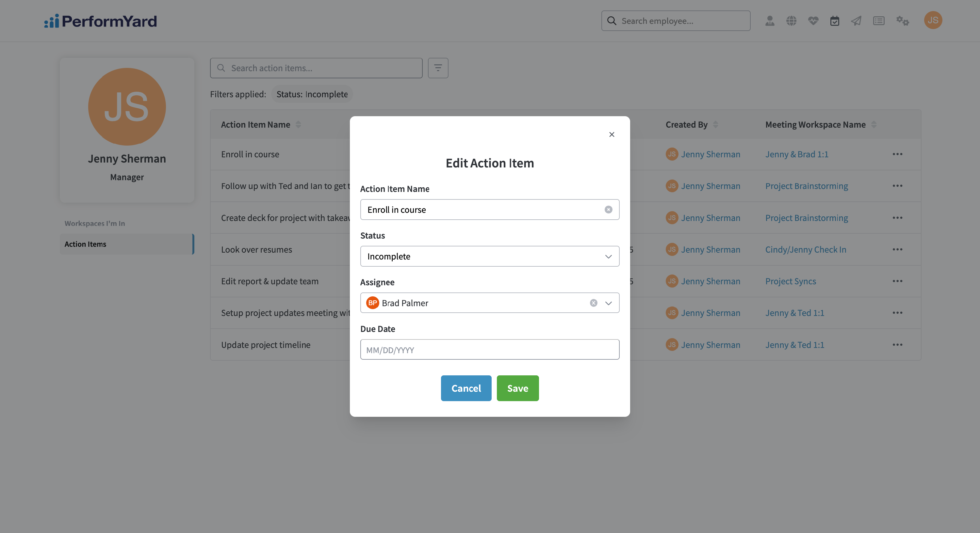Click the green Save button

coord(517,388)
